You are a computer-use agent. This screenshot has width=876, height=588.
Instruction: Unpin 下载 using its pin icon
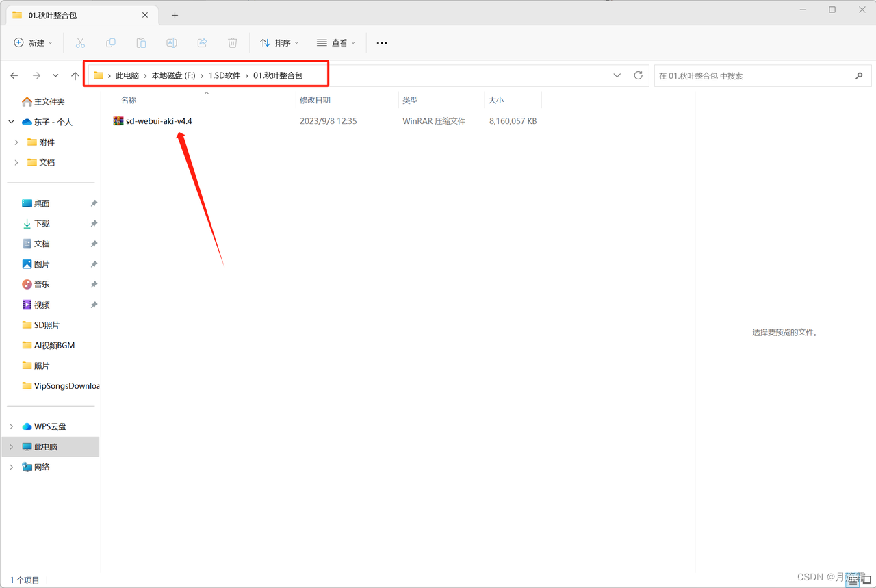pos(94,224)
